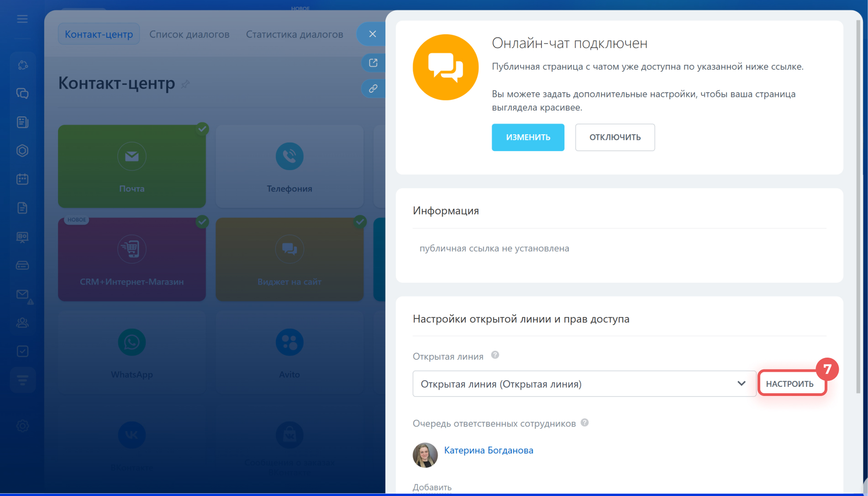This screenshot has height=496, width=868.
Task: Open the calendar icon in the left sidebar
Action: click(x=22, y=179)
